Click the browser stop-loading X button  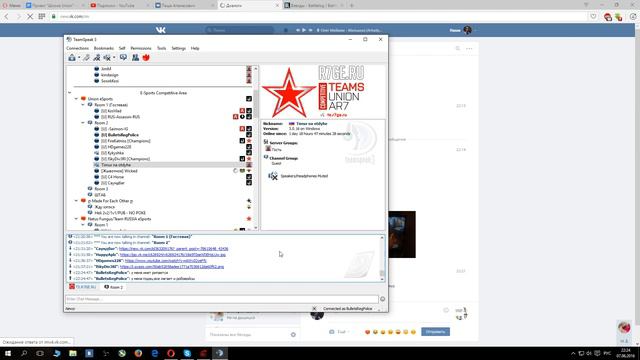click(x=30, y=16)
